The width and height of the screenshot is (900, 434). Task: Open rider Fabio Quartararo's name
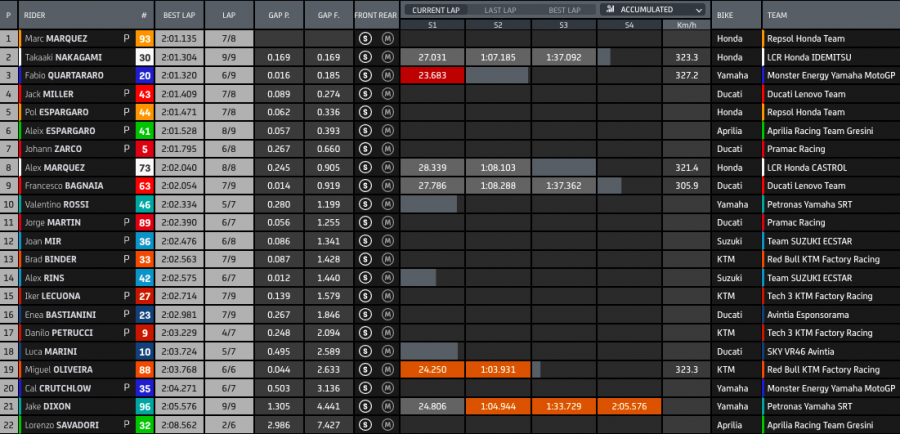click(62, 76)
